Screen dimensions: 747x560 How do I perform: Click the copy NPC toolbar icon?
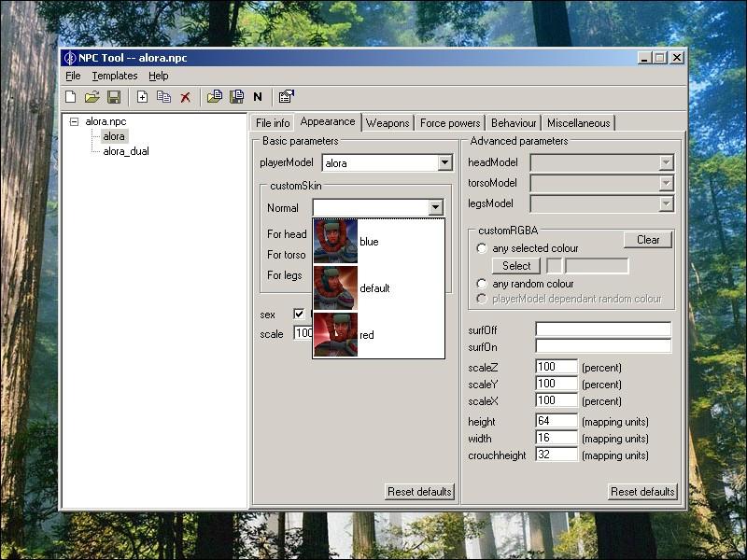tap(163, 97)
